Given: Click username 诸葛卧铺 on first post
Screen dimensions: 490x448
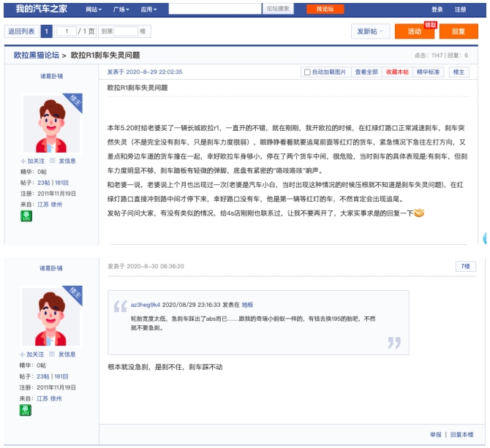Looking at the screenshot, I should (x=52, y=76).
